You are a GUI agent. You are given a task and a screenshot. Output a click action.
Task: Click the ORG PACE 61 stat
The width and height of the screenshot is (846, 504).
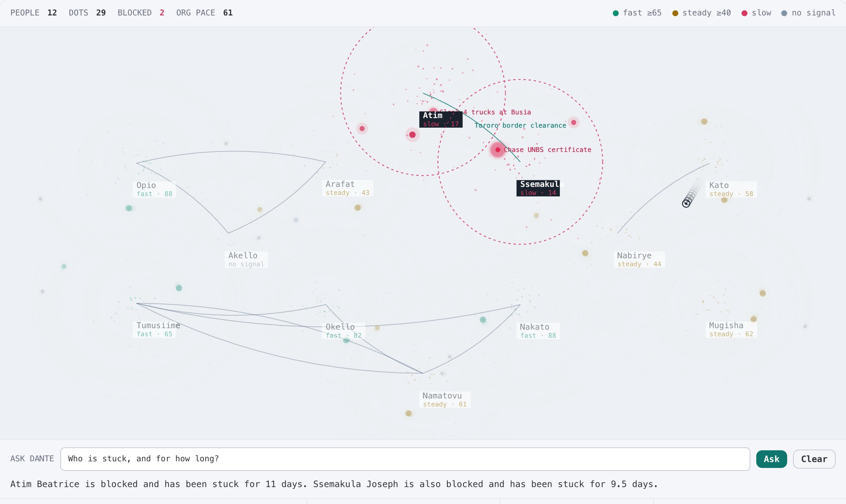205,13
